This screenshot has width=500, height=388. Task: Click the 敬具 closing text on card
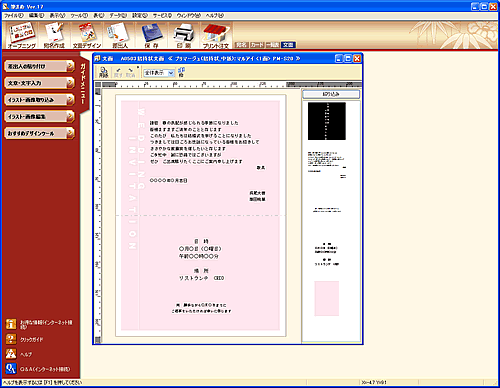pyautogui.click(x=261, y=168)
